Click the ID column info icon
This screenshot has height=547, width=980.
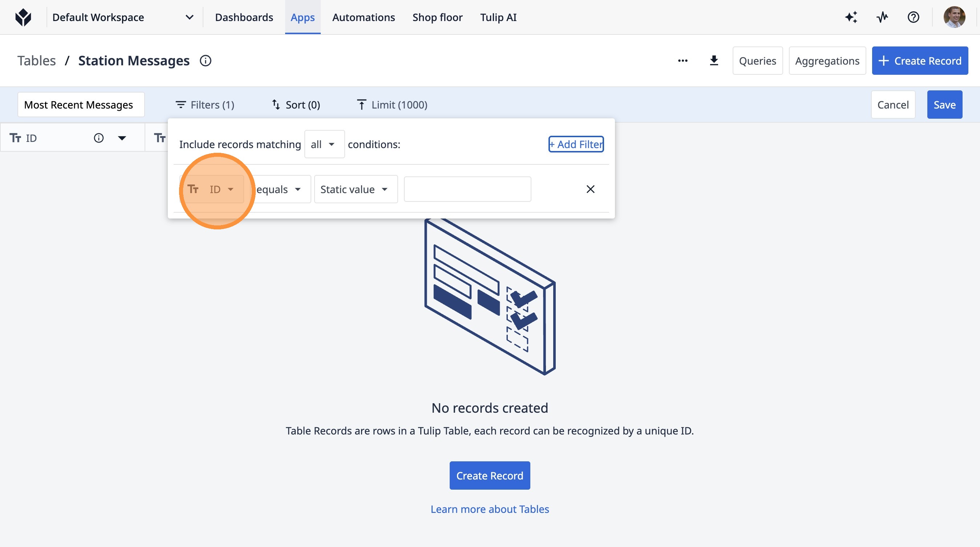click(98, 138)
